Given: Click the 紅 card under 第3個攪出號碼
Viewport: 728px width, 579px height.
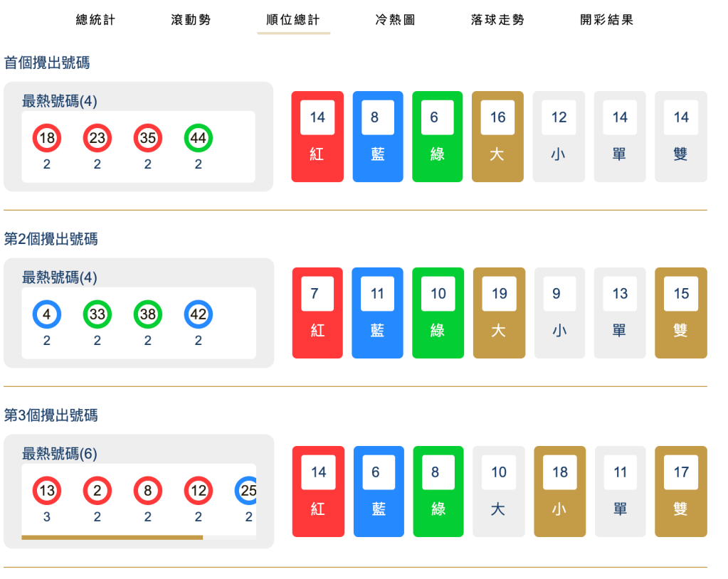Looking at the screenshot, I should click(317, 491).
